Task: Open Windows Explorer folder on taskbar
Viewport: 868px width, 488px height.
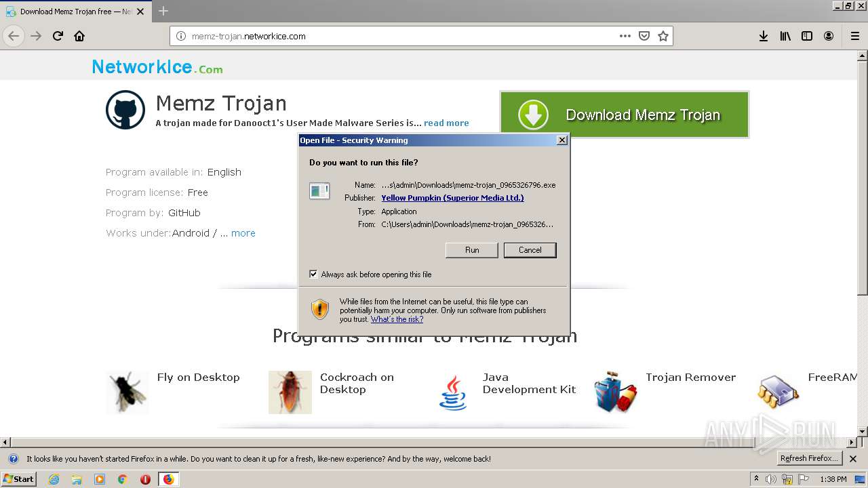Action: click(x=77, y=479)
